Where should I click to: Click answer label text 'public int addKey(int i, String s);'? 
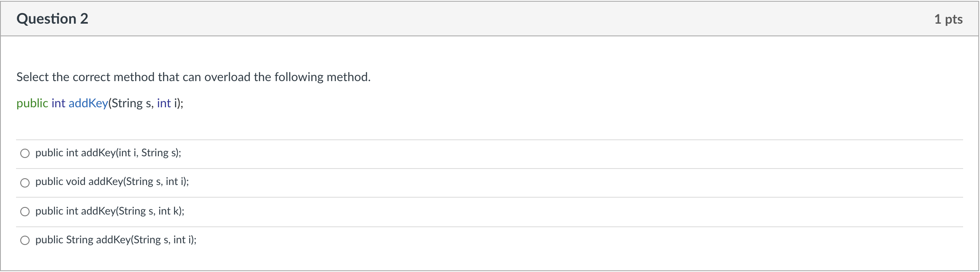[x=108, y=153]
